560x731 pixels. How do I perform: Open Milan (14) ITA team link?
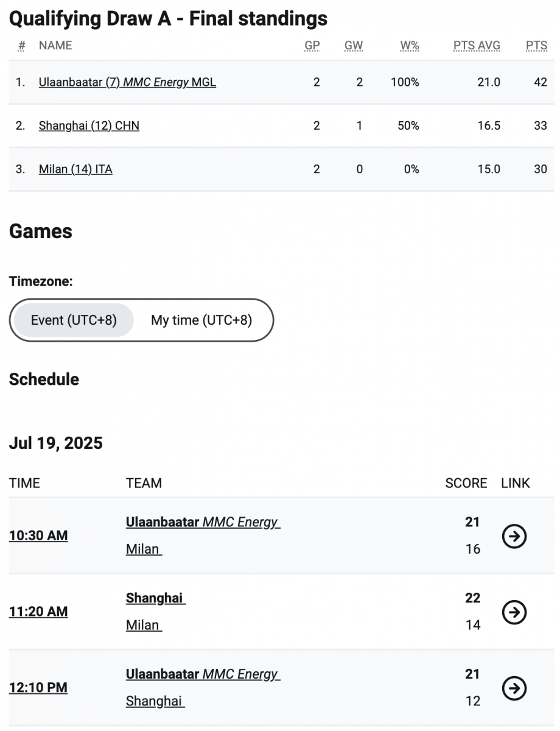click(75, 169)
